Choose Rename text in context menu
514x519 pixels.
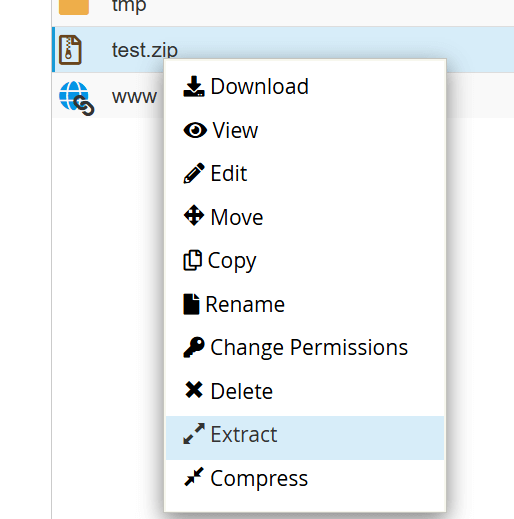[x=245, y=304]
